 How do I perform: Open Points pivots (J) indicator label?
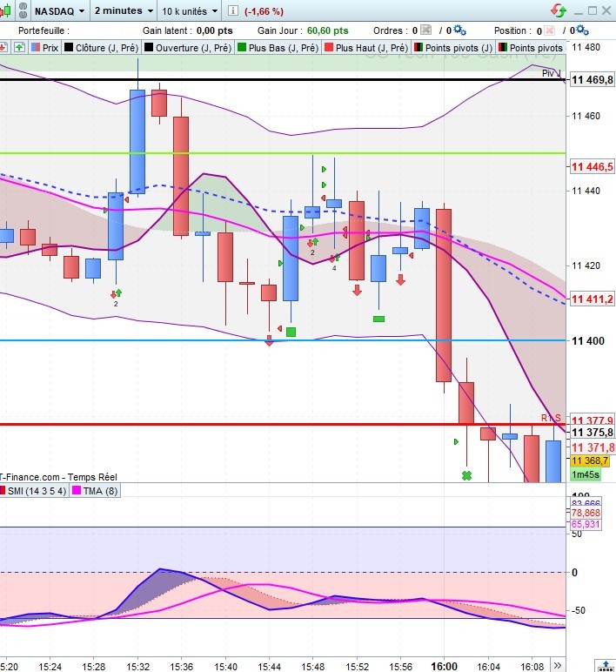453,48
